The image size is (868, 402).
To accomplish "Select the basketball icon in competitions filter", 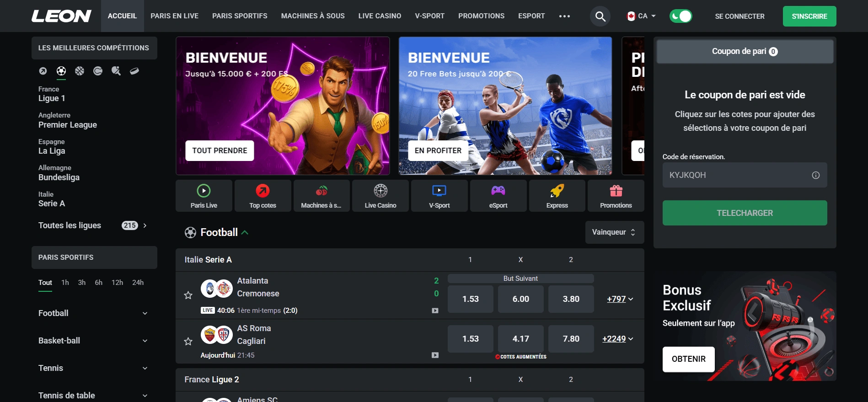I will click(x=80, y=71).
